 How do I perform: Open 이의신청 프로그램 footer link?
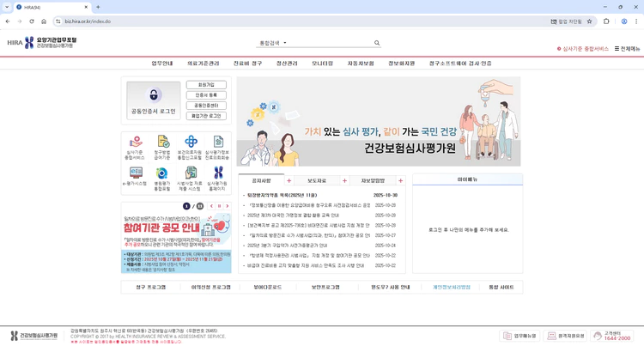(210, 288)
